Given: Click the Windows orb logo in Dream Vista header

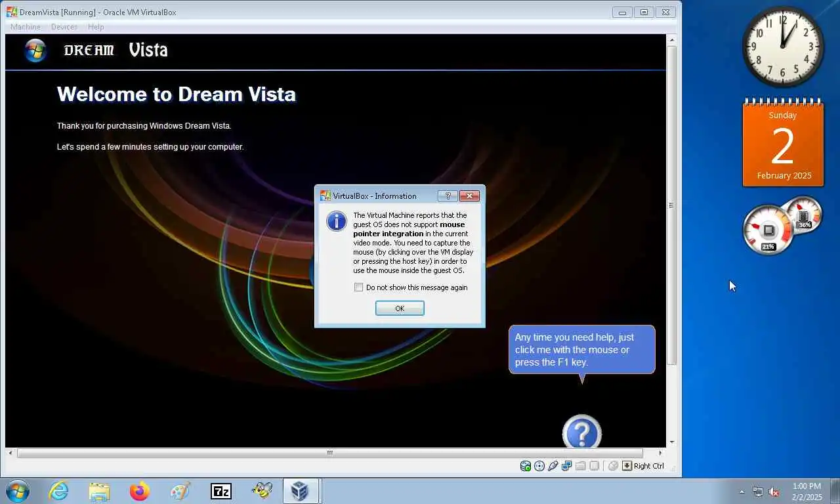Looking at the screenshot, I should [35, 51].
